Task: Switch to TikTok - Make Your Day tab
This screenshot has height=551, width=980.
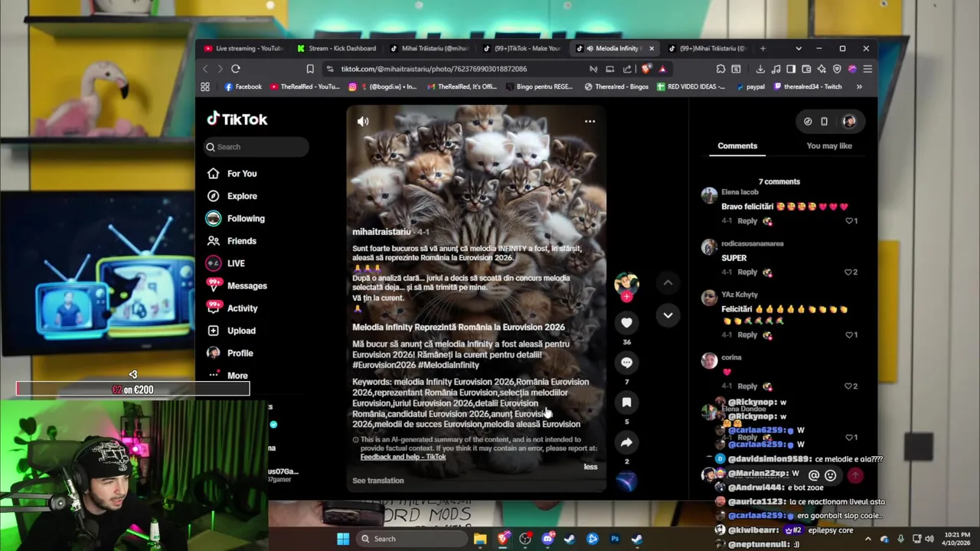Action: [522, 48]
